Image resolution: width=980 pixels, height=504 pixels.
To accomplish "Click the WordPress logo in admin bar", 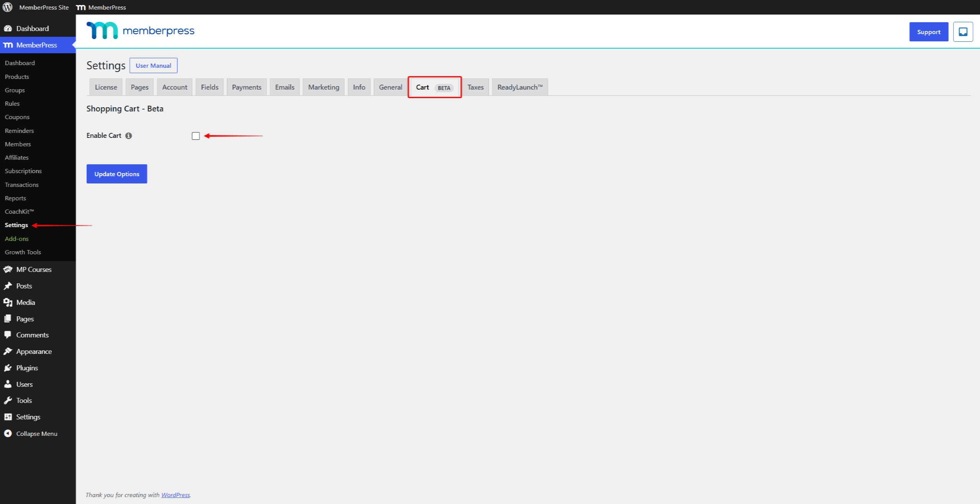I will click(8, 7).
